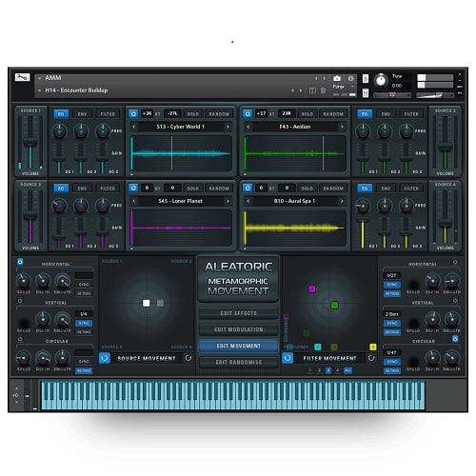Switch Source 3 to ENV tab
The height and width of the screenshot is (476, 476).
point(82,188)
